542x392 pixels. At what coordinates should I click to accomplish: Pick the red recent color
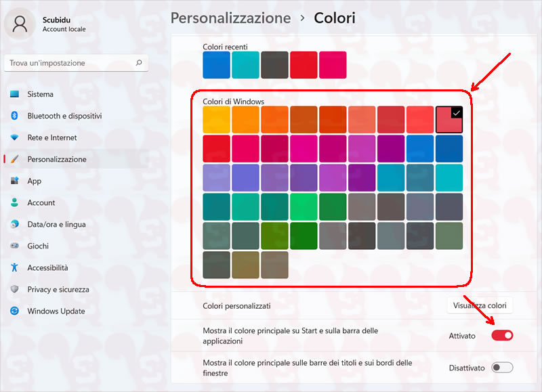[304, 65]
